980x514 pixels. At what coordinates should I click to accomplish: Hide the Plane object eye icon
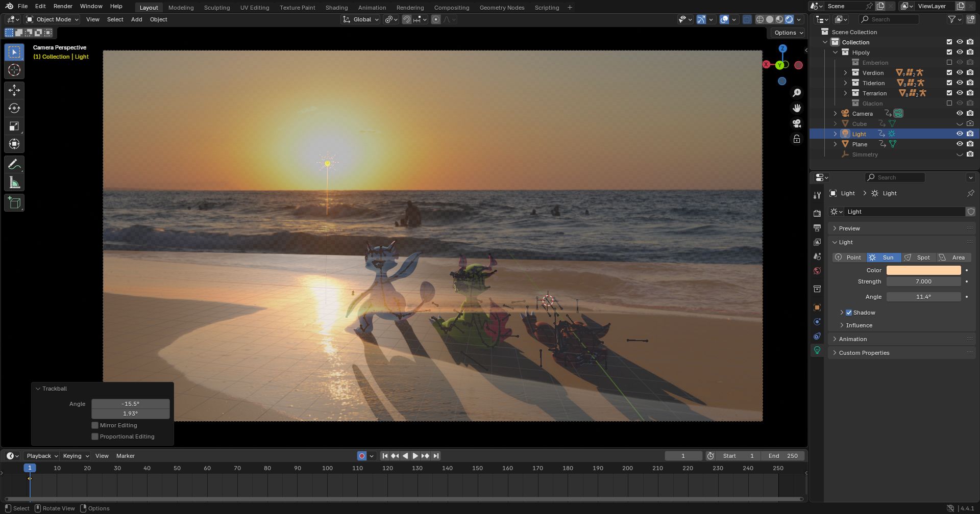coord(960,144)
